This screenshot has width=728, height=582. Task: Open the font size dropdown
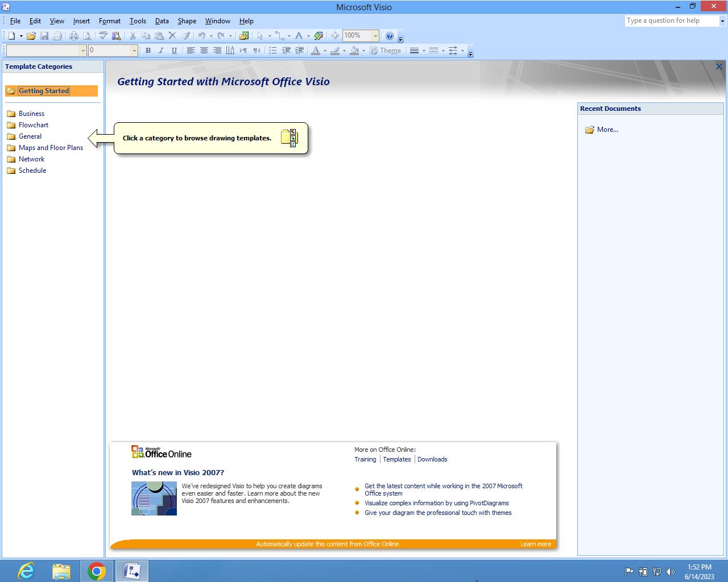134,51
